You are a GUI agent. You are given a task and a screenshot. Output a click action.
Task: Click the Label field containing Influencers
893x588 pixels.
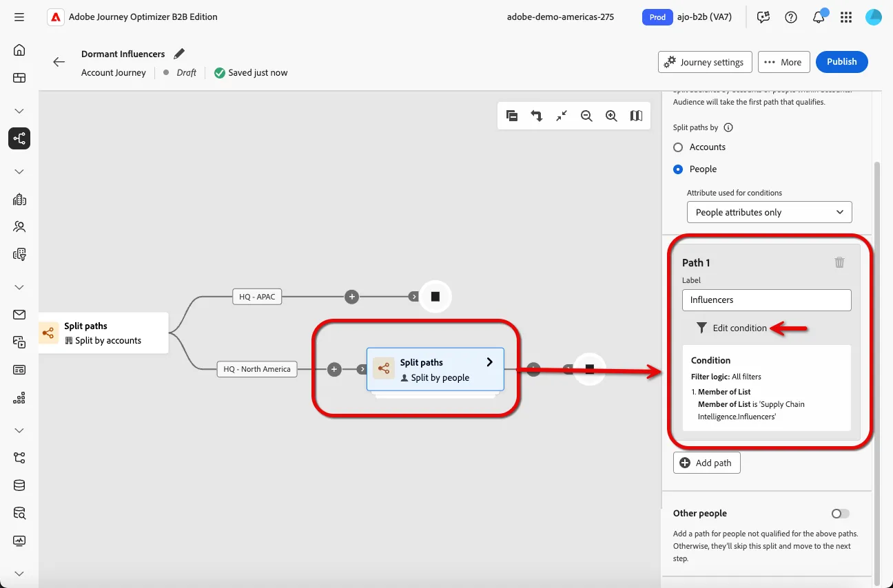[x=767, y=300]
